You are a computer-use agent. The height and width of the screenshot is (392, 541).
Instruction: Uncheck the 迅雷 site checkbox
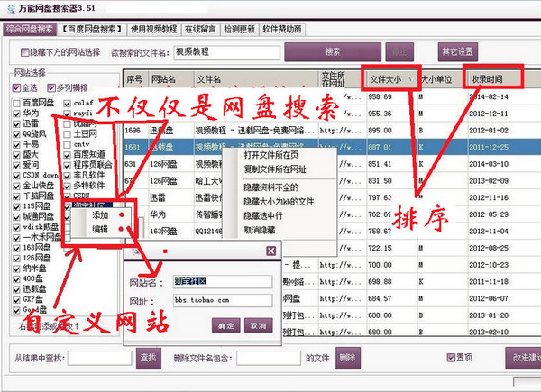point(16,123)
